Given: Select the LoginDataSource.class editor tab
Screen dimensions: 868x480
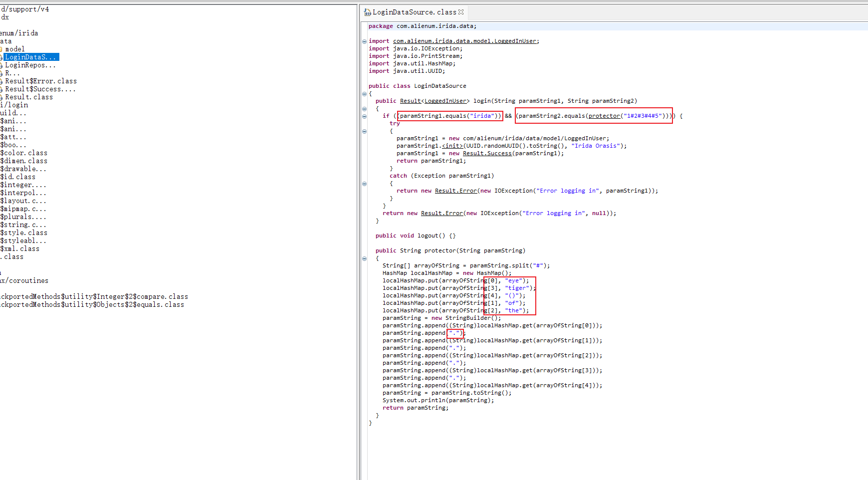Looking at the screenshot, I should coord(415,12).
